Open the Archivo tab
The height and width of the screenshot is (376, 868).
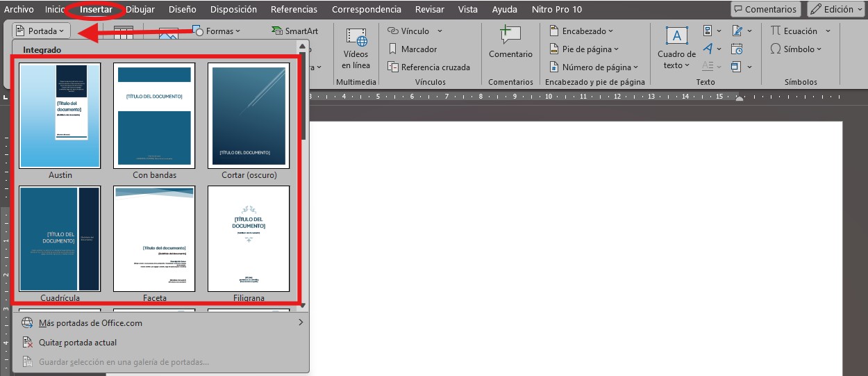(19, 10)
